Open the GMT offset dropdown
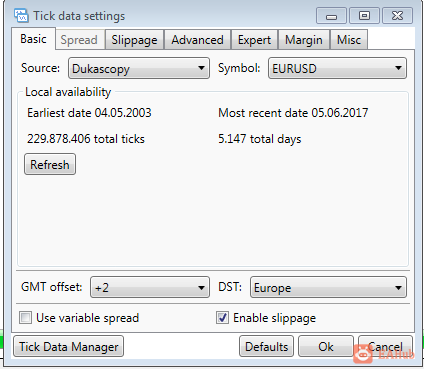Screen dimensions: 424x369 (150, 287)
